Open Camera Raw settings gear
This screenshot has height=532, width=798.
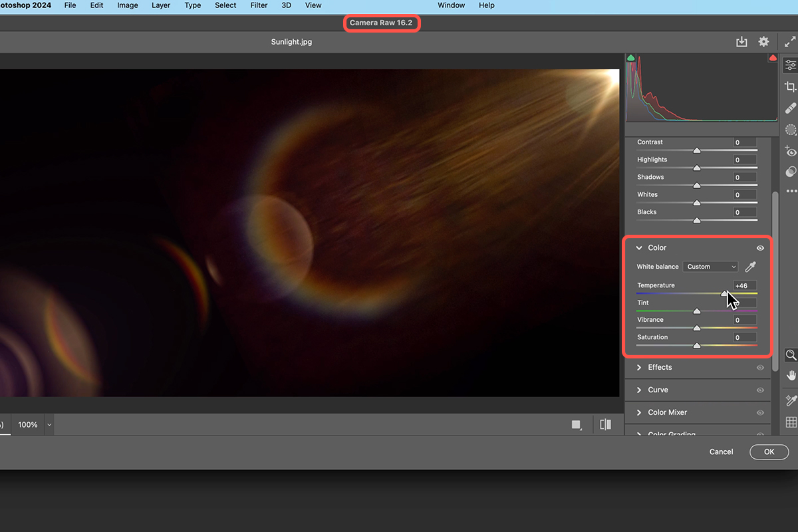(763, 42)
